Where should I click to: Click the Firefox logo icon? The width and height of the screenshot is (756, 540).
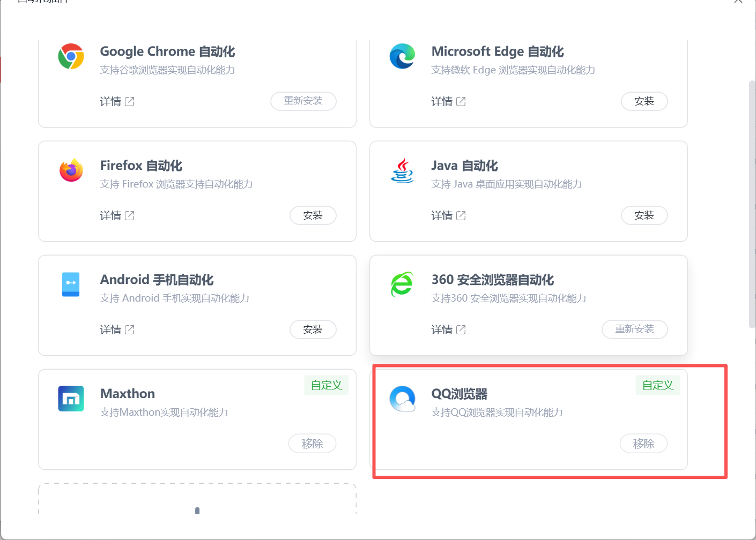click(71, 170)
